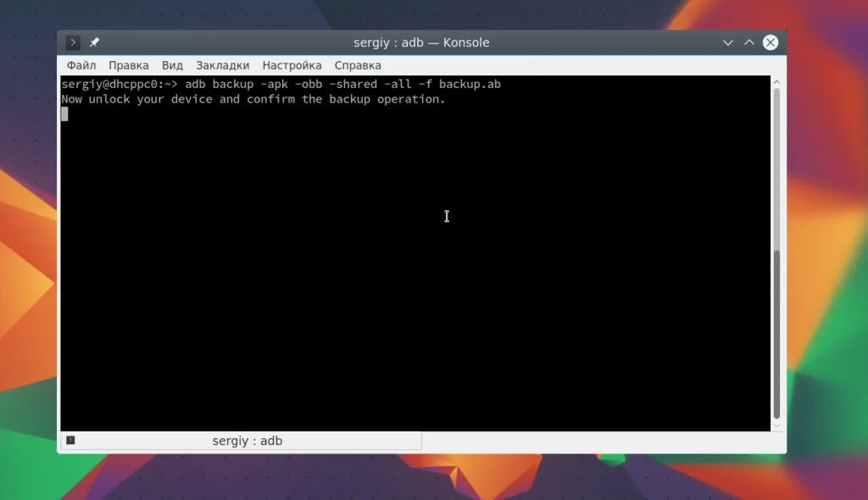Maximize Konsole with the up chevron
868x500 pixels.
tap(749, 42)
